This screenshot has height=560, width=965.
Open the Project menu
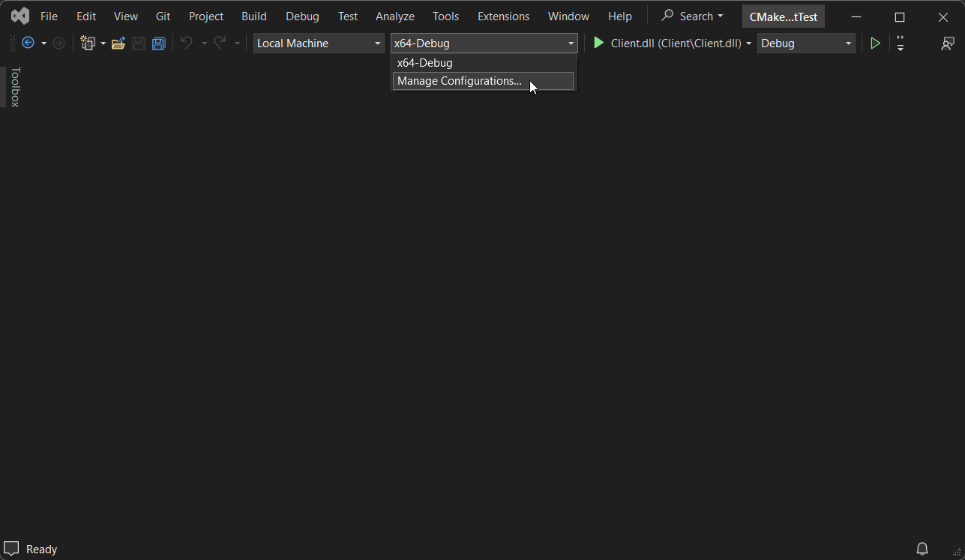coord(206,16)
